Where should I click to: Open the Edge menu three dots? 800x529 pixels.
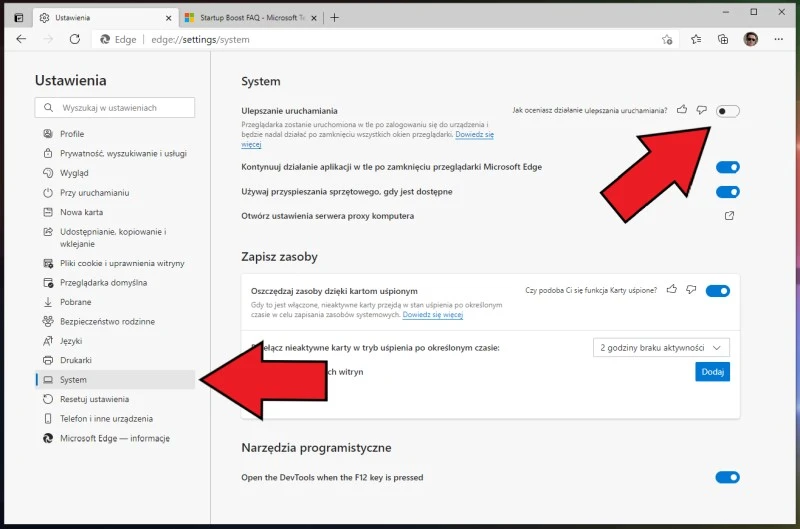779,39
